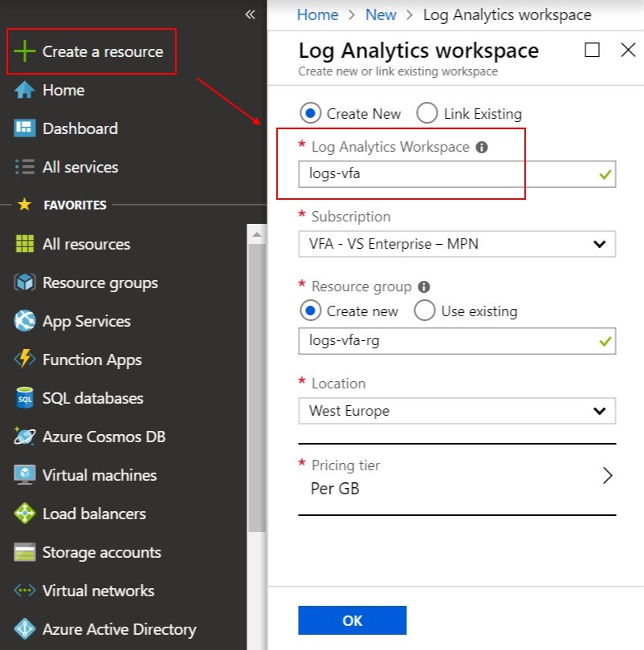Open Virtual machines in favorites
Screen dimensions: 644x650
(x=100, y=475)
